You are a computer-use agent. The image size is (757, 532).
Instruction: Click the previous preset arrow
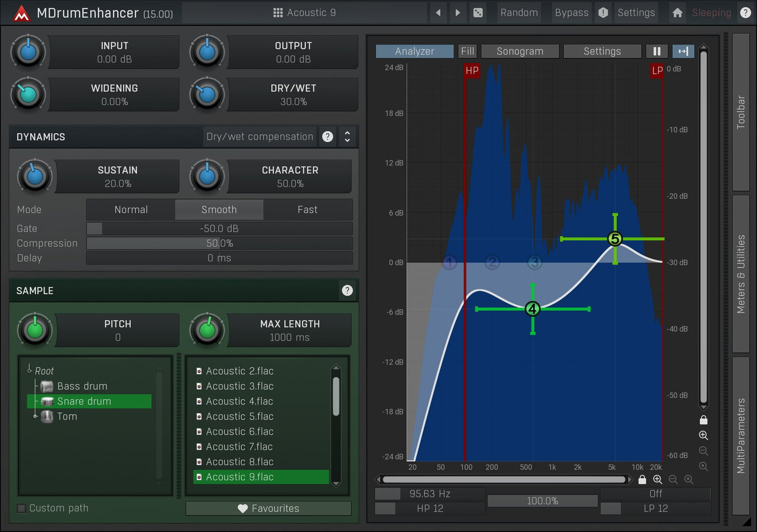click(x=438, y=13)
